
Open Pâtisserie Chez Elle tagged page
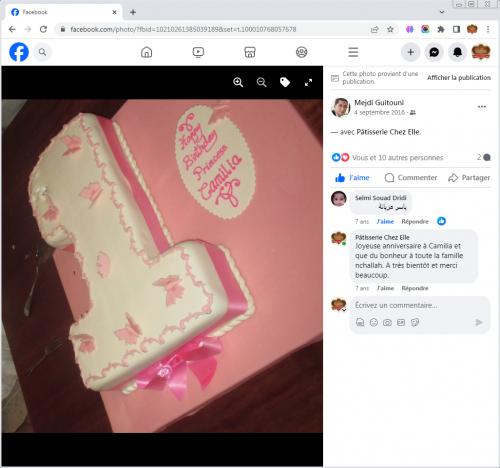tap(388, 132)
